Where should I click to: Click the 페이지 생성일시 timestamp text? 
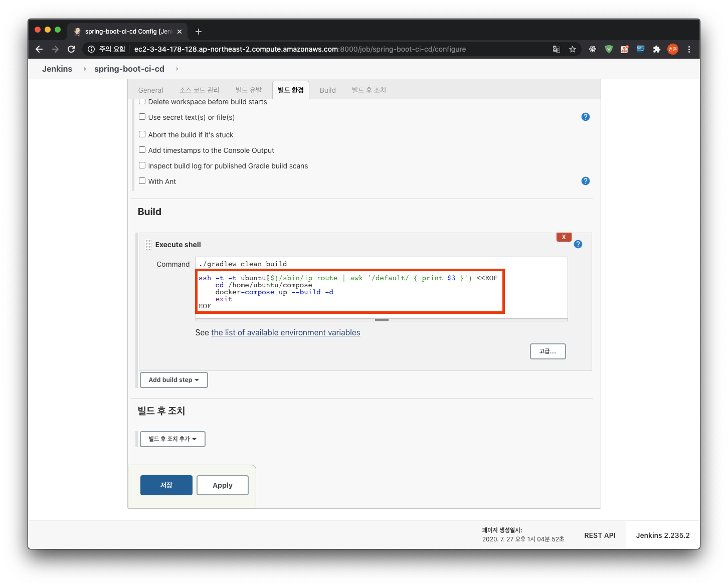coord(523,534)
